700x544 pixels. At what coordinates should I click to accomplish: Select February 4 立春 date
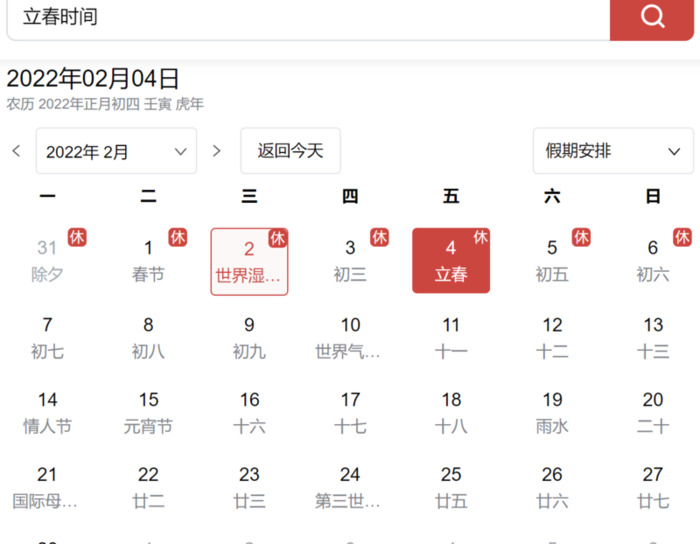(x=451, y=261)
